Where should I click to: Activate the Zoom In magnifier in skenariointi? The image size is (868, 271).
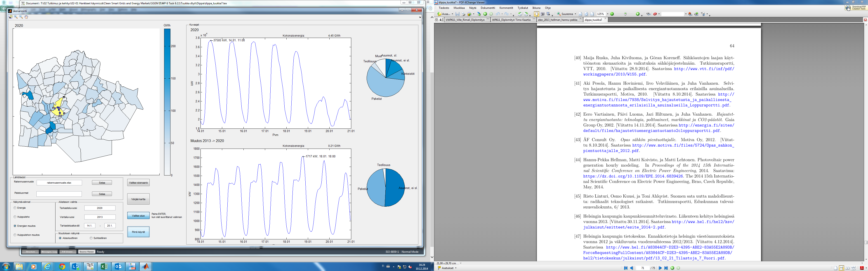(16, 17)
